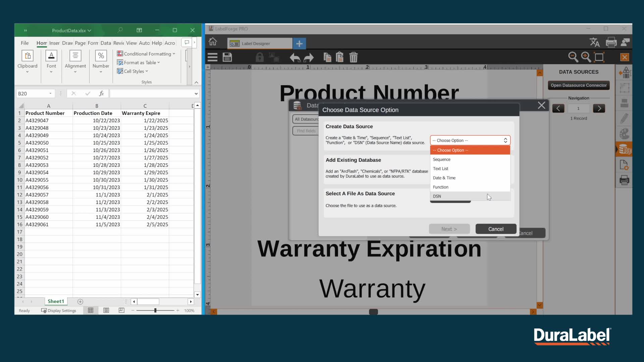The width and height of the screenshot is (644, 362).
Task: Open the document settings sidebar icon
Action: tap(624, 165)
